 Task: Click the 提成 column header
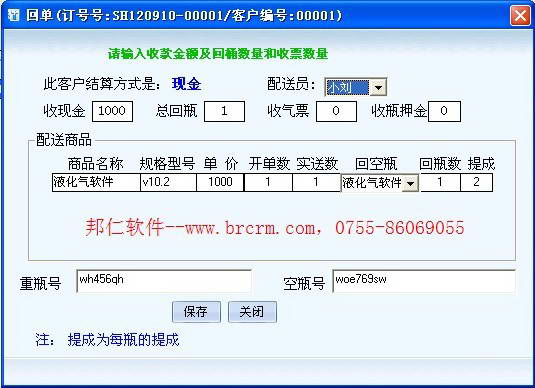481,164
